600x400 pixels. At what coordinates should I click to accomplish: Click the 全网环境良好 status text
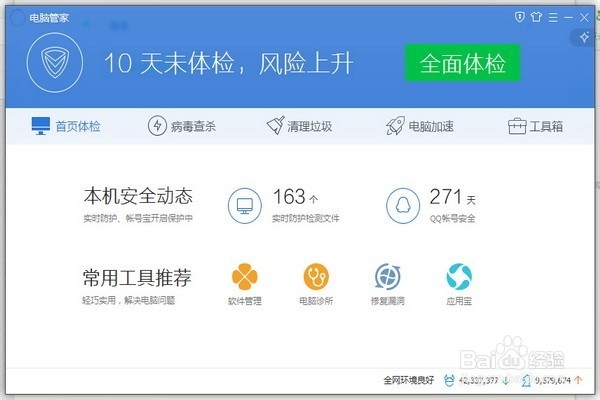(x=409, y=380)
